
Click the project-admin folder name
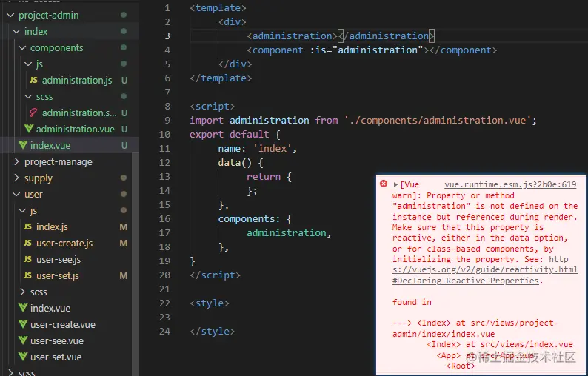tap(49, 16)
